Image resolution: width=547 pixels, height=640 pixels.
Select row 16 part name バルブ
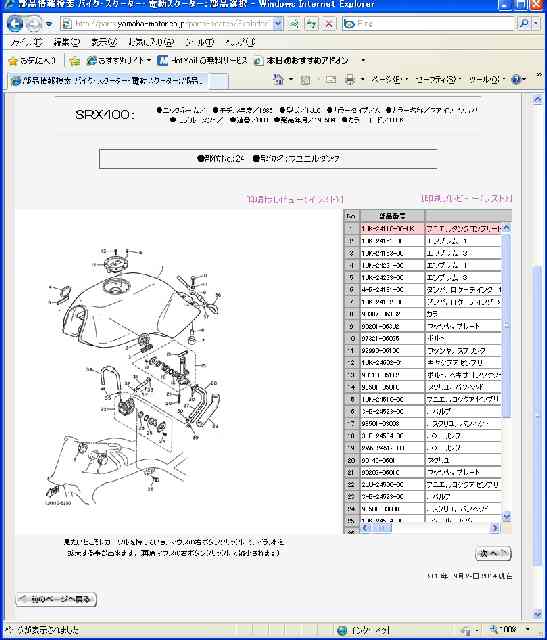pos(439,411)
